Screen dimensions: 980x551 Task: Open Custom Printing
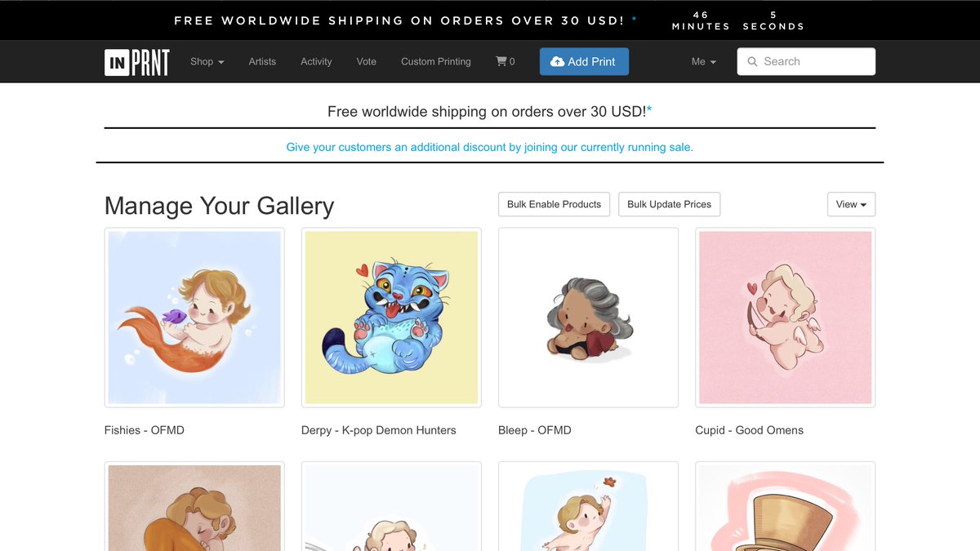(x=436, y=61)
